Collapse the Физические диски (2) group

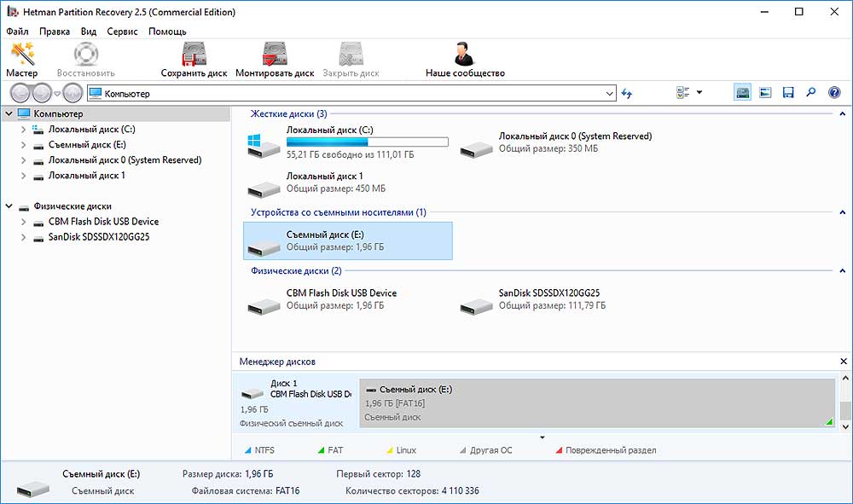click(842, 270)
